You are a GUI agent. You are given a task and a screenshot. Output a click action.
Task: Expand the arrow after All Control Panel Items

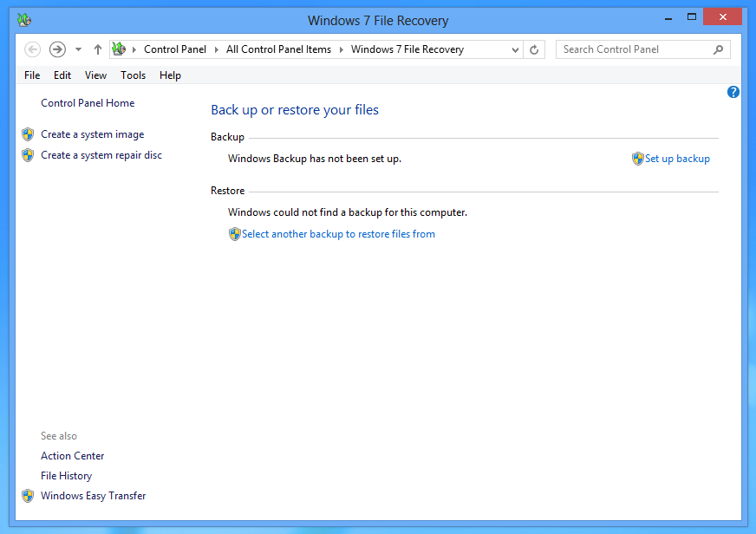tap(342, 49)
